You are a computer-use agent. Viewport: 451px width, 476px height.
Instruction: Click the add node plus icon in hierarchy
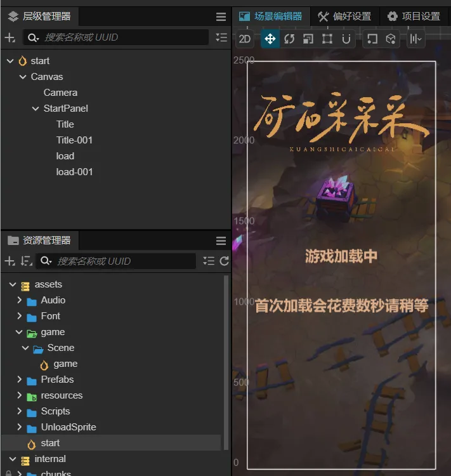click(x=10, y=38)
